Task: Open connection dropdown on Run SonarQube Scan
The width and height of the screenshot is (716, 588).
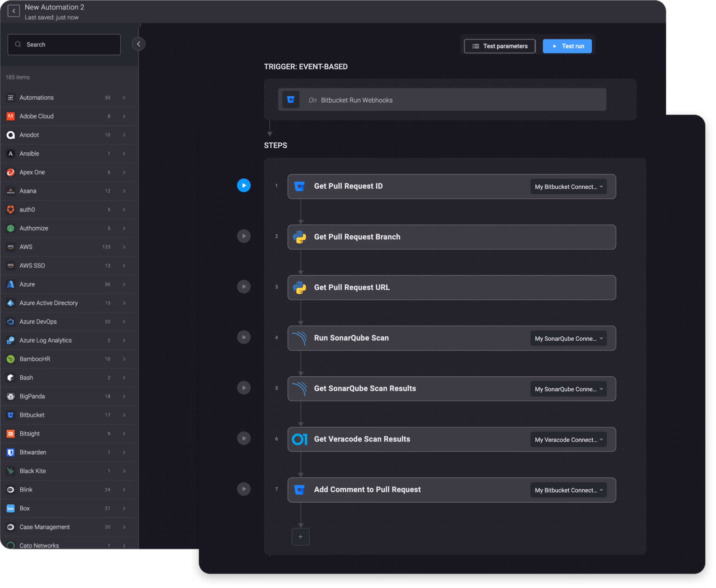Action: [x=568, y=338]
